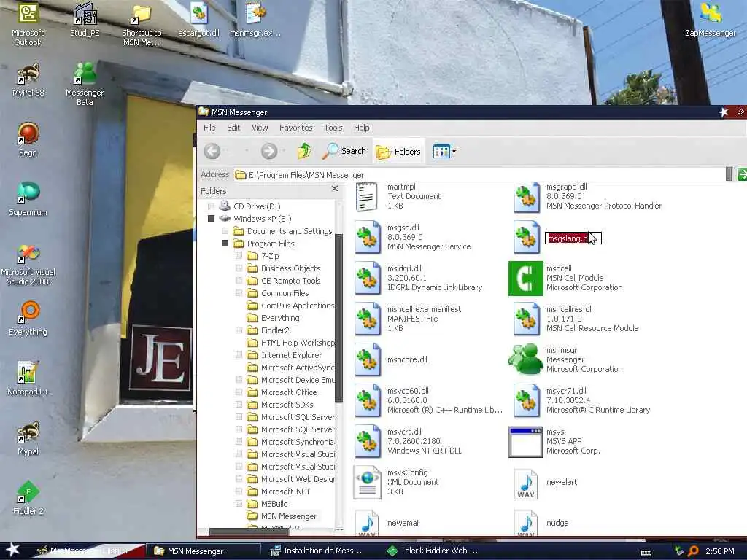This screenshot has width=747, height=560.
Task: Select the msncall green phone icon
Action: (x=525, y=278)
